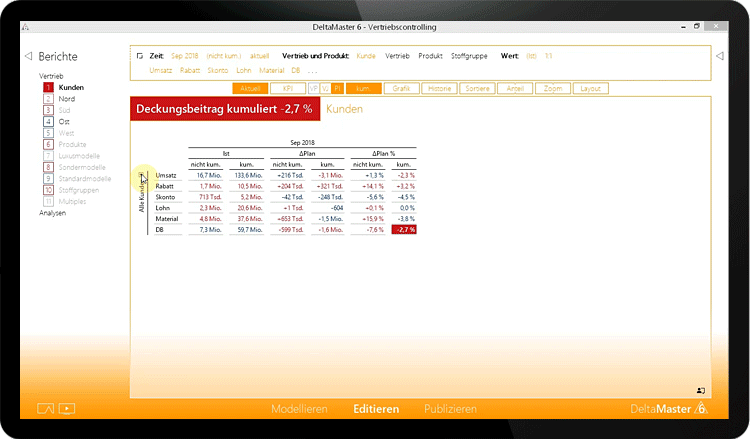
Task: Open the Kunde dimension filter
Action: 366,56
